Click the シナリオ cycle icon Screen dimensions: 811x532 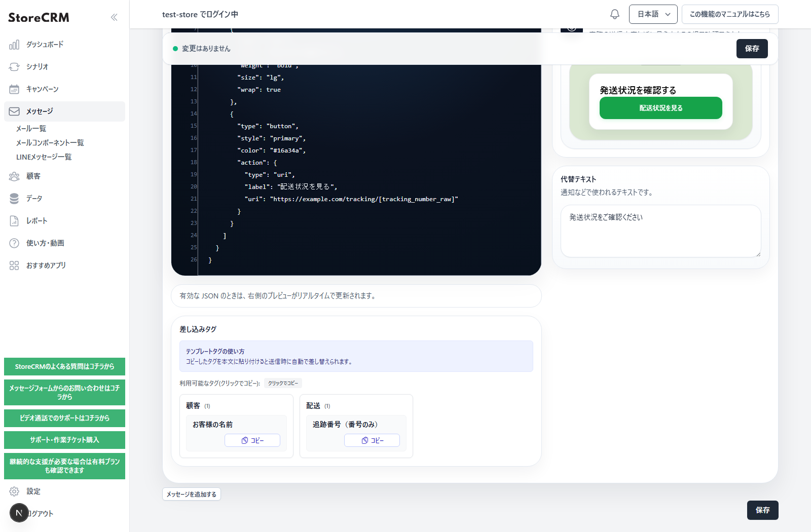14,67
